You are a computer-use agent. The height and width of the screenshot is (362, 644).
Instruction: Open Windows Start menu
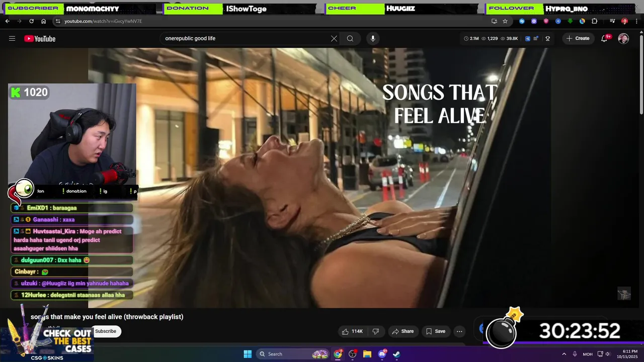(x=248, y=354)
